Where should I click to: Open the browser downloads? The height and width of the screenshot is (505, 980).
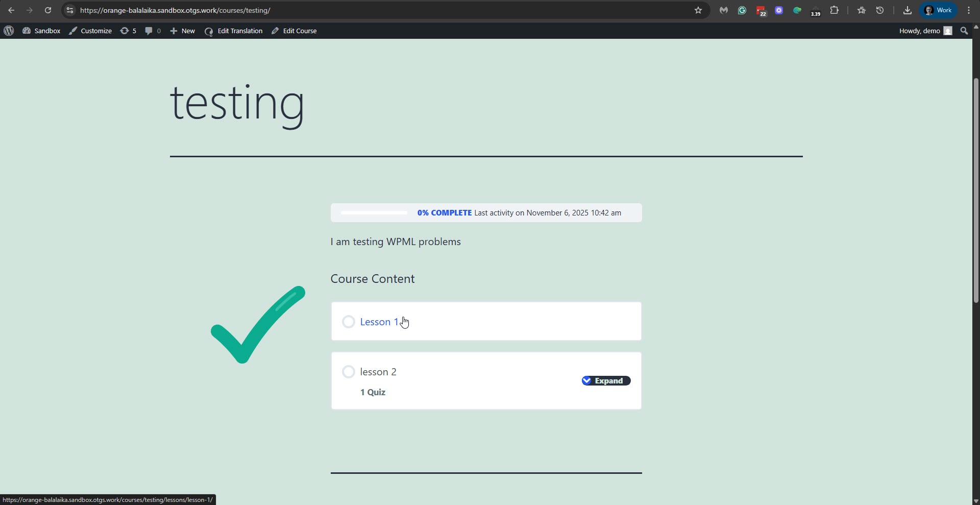[x=908, y=10]
